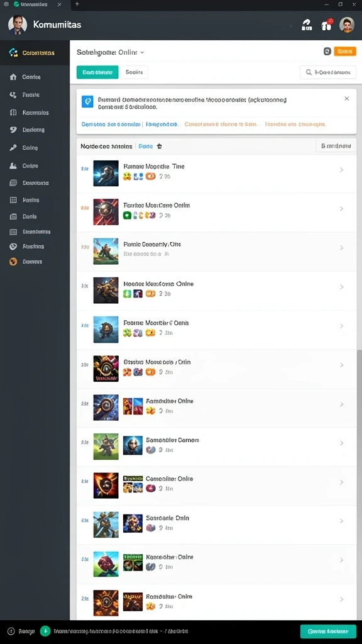Open a new tab with the plus icon

coord(77,4)
